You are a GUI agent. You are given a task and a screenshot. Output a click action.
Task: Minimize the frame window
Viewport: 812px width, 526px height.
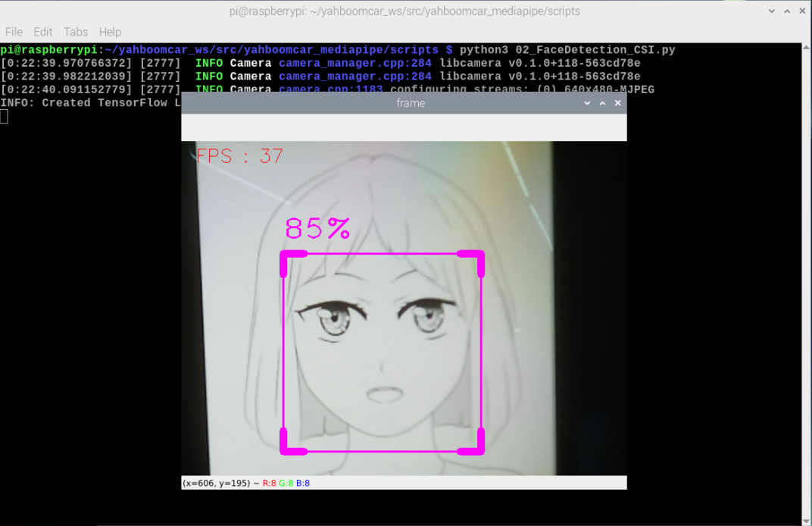coord(587,103)
